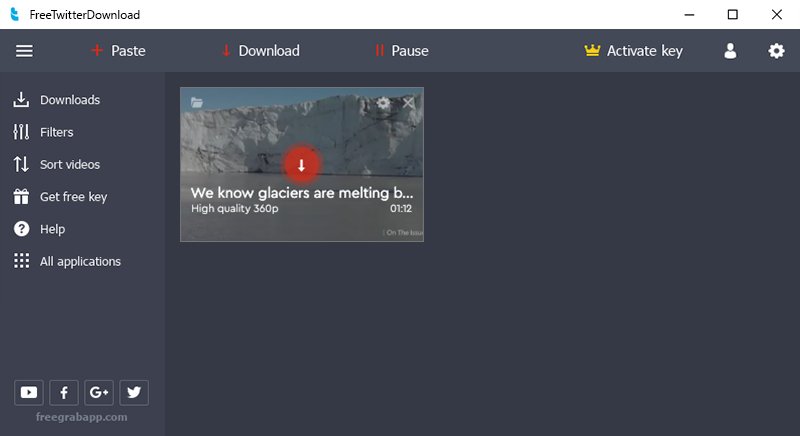Click the Paste button in toolbar

coord(118,51)
